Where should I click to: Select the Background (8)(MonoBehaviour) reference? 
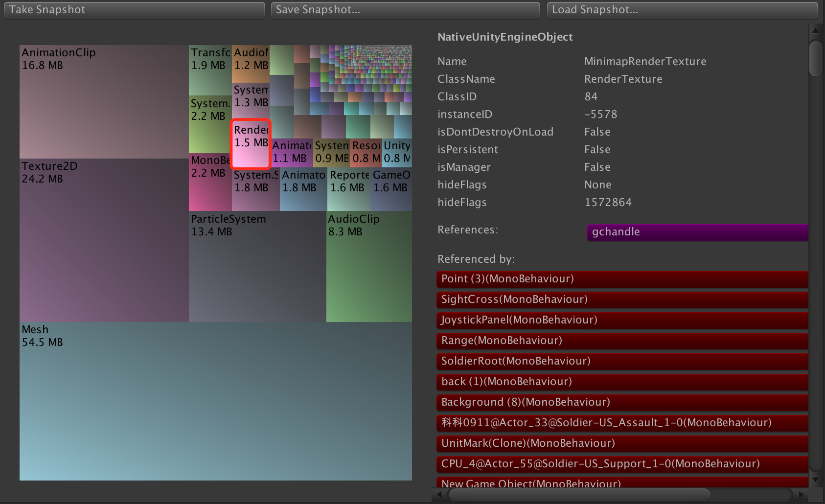(622, 402)
